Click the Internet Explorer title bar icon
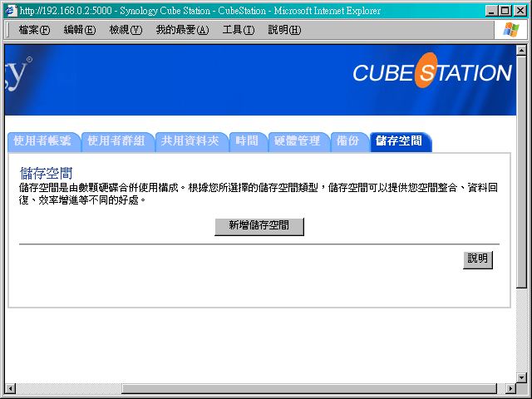 point(12,11)
